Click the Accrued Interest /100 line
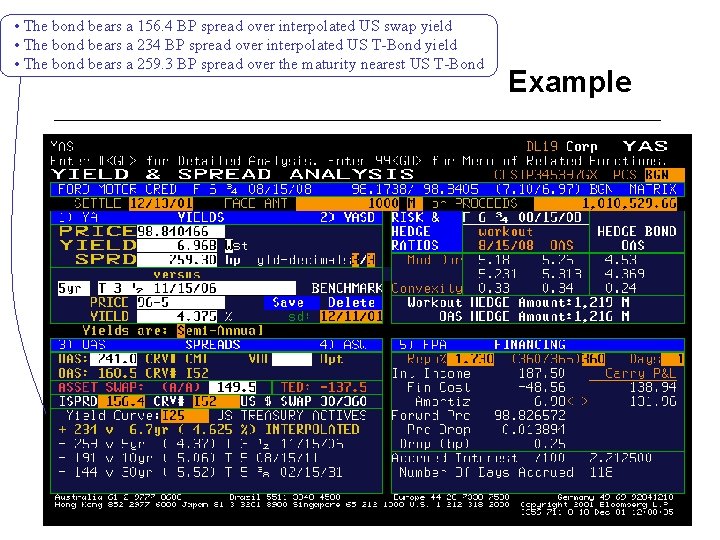Viewport: 720px width, 540px height. tap(522, 458)
